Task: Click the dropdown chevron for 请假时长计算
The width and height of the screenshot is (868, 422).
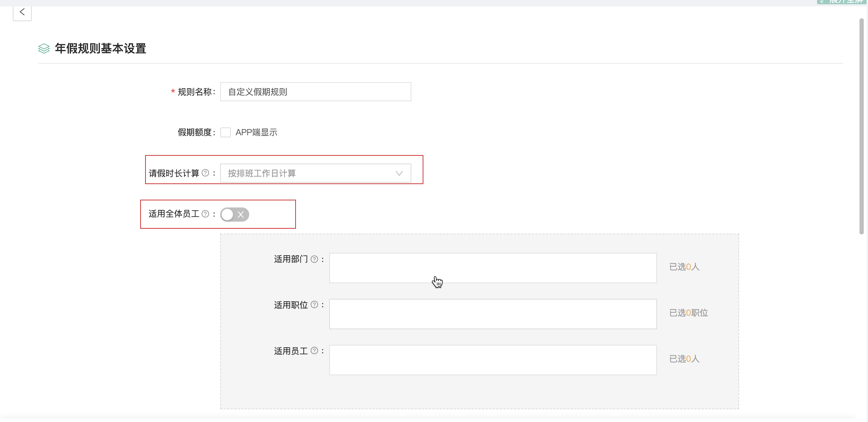Action: pos(399,173)
